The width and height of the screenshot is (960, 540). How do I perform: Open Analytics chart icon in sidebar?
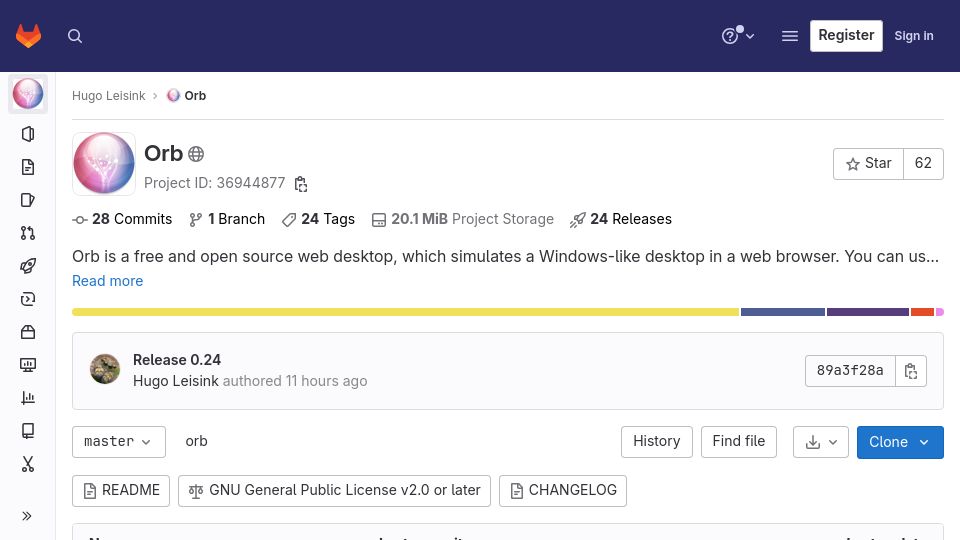tap(28, 399)
